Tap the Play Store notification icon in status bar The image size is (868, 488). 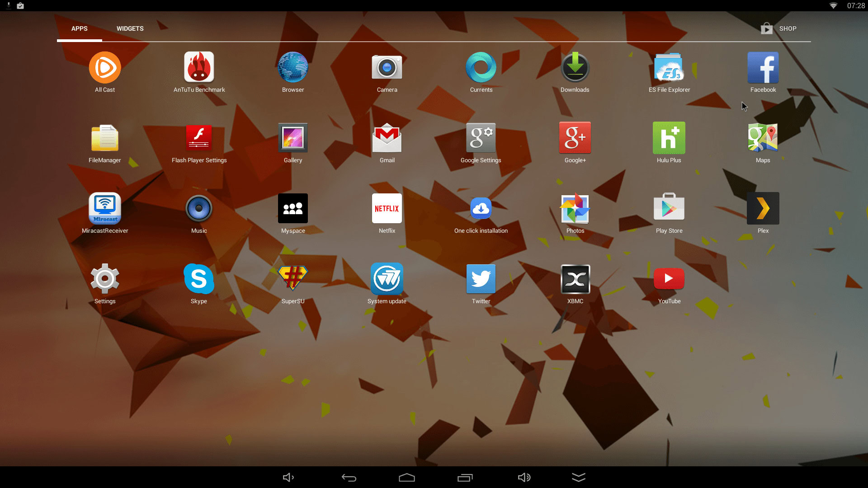(20, 5)
